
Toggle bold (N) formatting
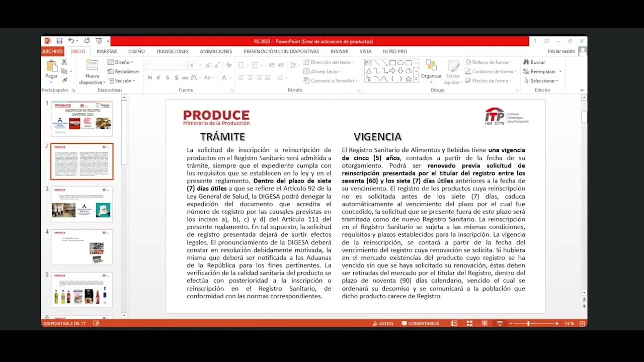(150, 78)
